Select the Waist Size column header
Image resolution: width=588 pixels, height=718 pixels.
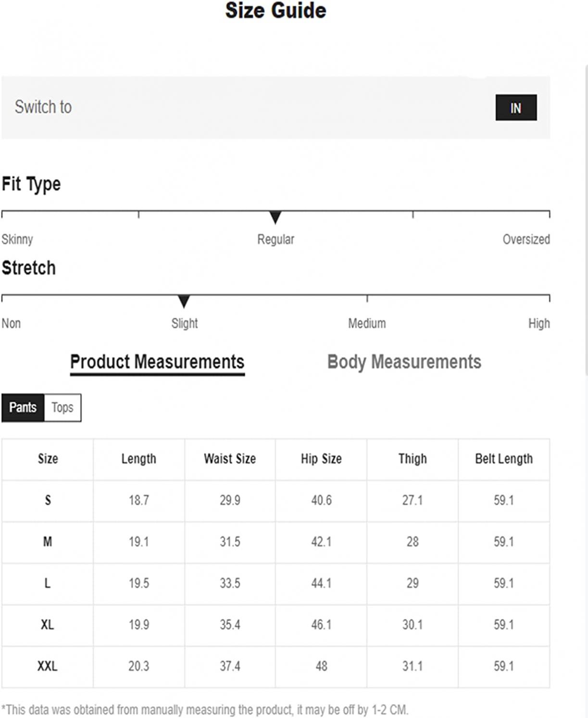[x=230, y=459]
